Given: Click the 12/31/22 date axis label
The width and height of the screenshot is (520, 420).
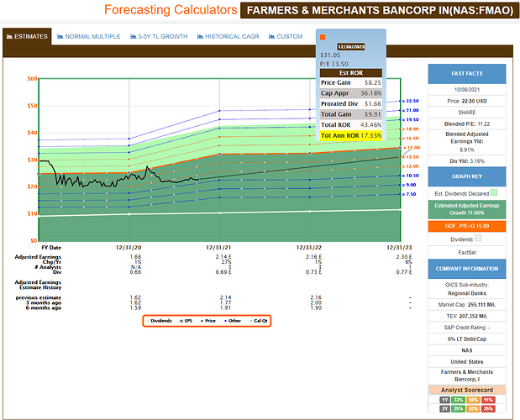Looking at the screenshot, I should point(309,248).
